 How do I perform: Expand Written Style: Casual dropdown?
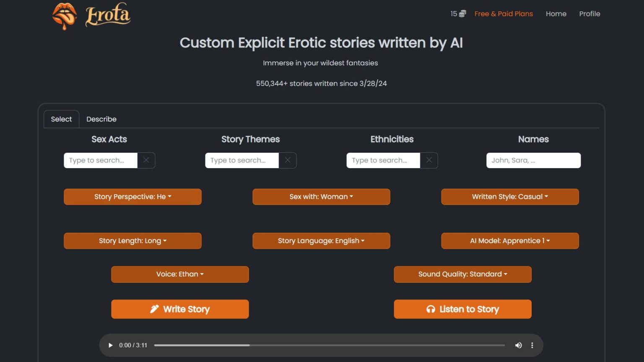tap(510, 197)
